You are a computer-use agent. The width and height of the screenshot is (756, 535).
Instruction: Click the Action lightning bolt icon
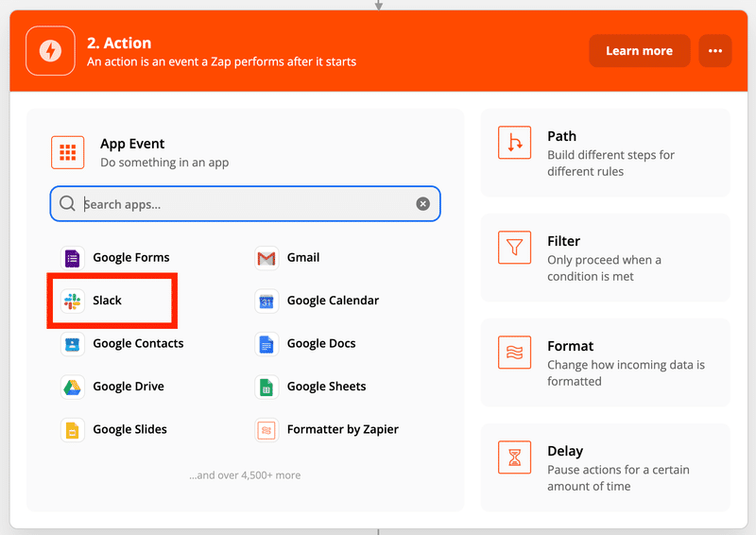point(50,51)
